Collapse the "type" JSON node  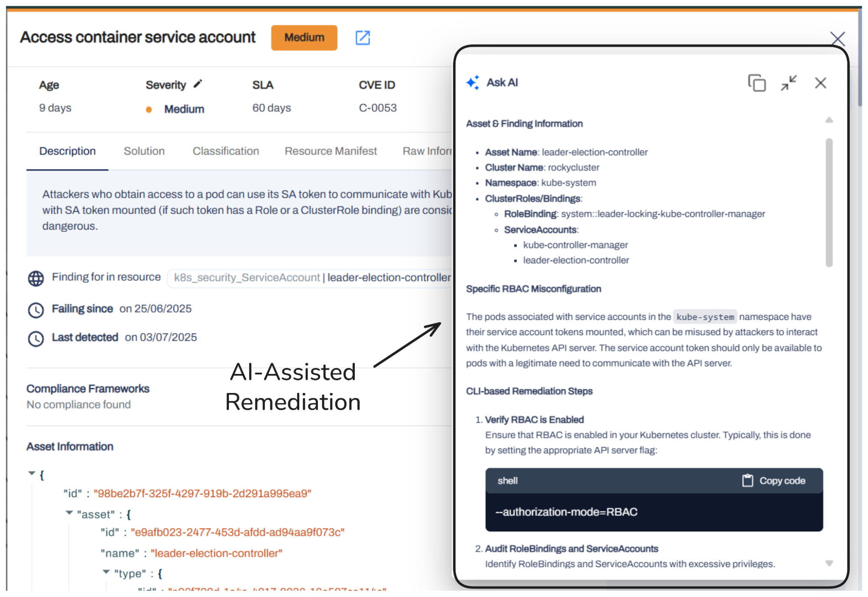(x=106, y=572)
